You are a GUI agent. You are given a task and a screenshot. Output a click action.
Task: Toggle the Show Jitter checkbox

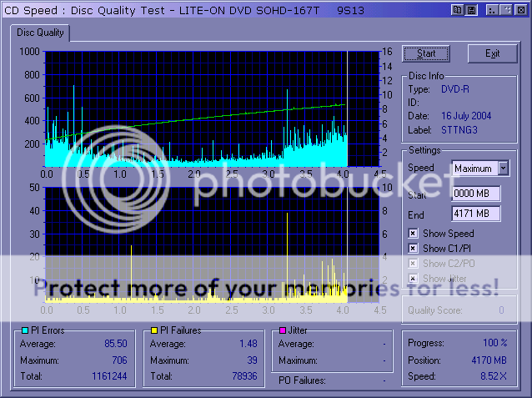click(413, 279)
